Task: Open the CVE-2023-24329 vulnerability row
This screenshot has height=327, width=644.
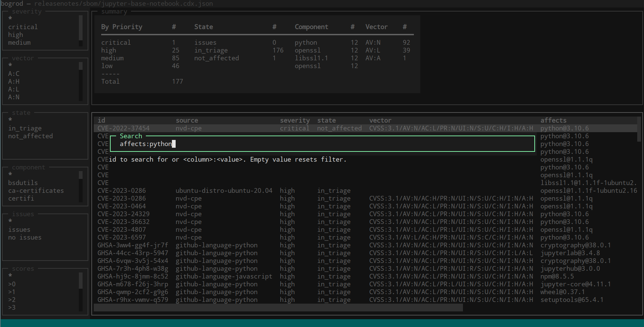Action: [124, 214]
